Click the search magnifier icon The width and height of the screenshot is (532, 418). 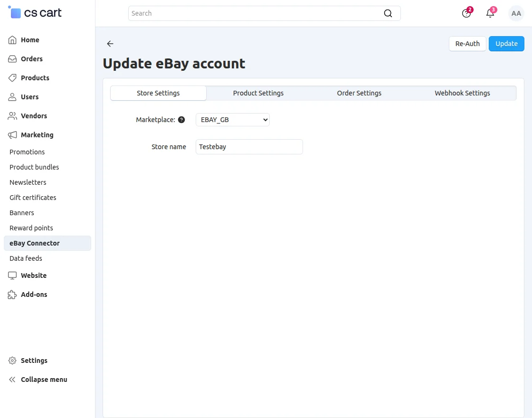pyautogui.click(x=388, y=13)
